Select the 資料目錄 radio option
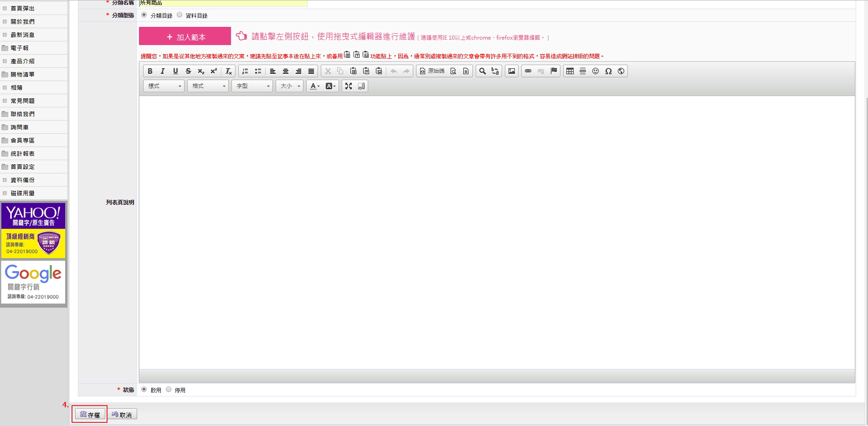The width and height of the screenshot is (868, 426). (x=180, y=15)
